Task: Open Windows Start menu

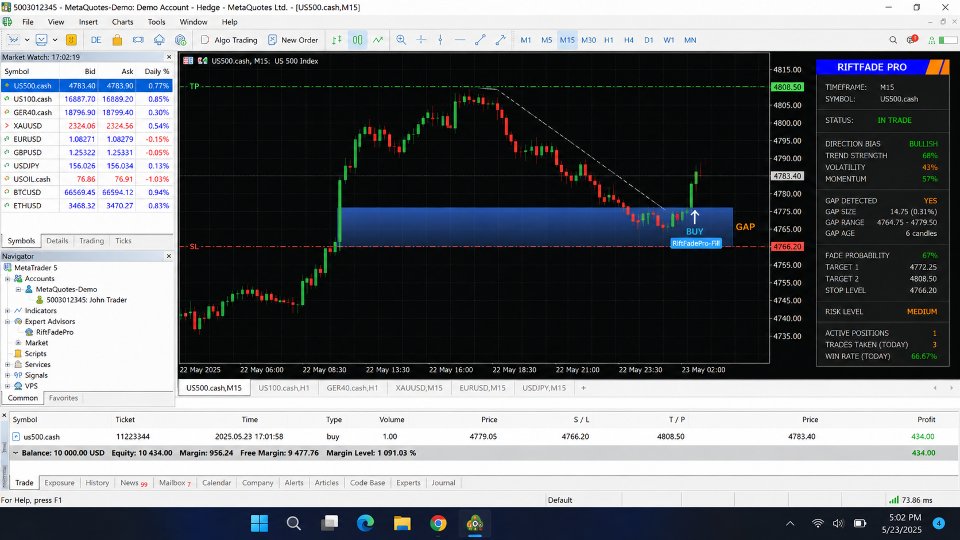Action: point(260,523)
